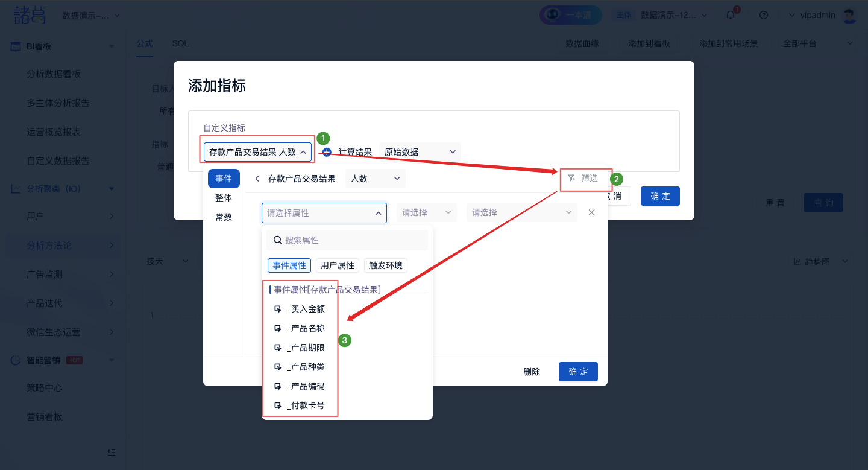Switch to the 常数 tab

224,217
